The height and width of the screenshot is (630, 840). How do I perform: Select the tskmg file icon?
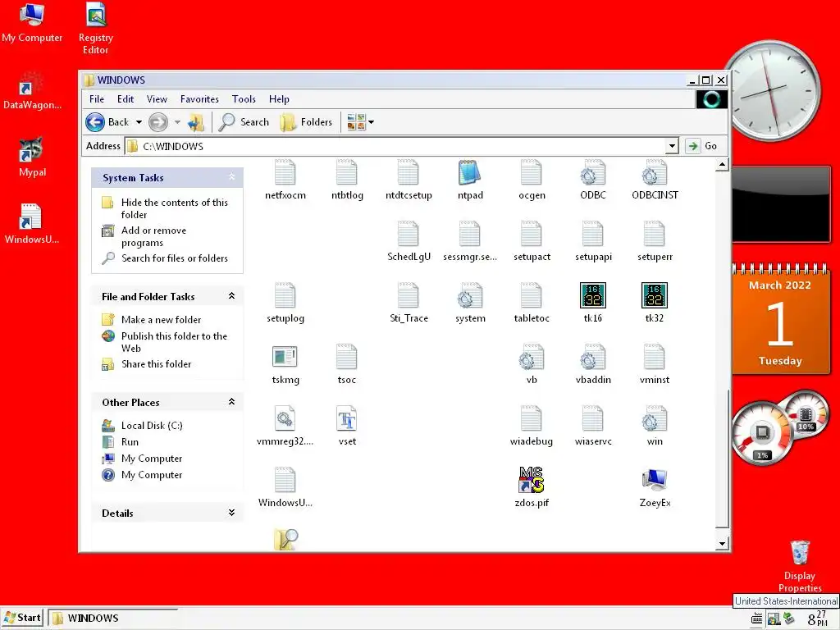pyautogui.click(x=285, y=357)
